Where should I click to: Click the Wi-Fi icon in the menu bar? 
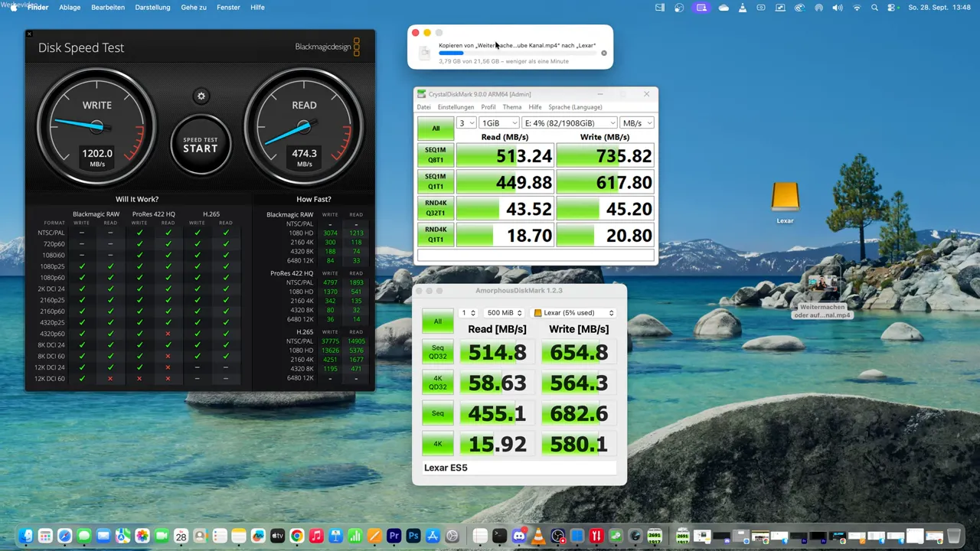pyautogui.click(x=857, y=7)
